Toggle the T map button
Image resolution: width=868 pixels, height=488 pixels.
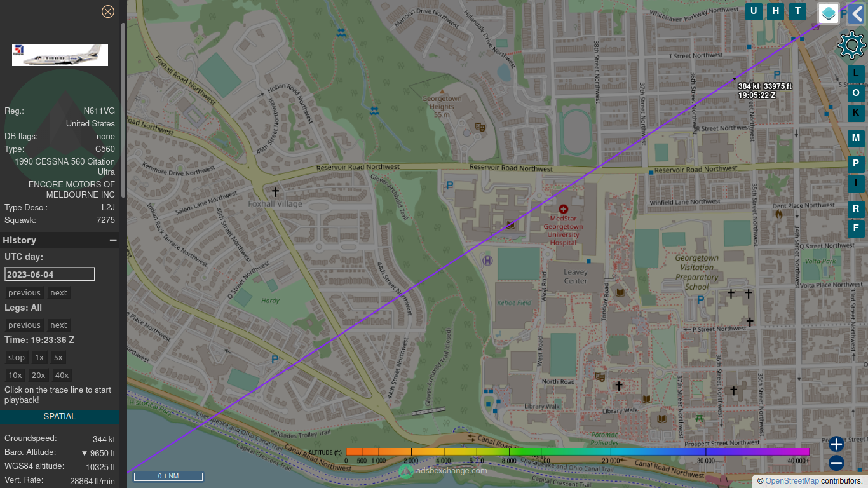coord(797,11)
